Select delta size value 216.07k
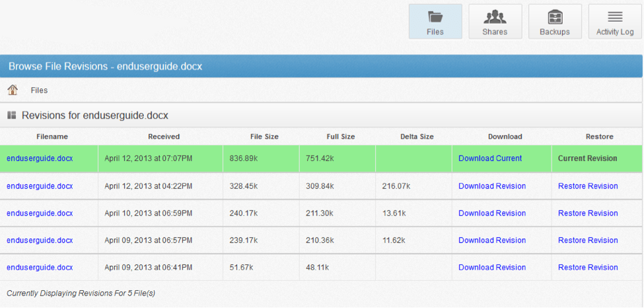 (x=396, y=186)
